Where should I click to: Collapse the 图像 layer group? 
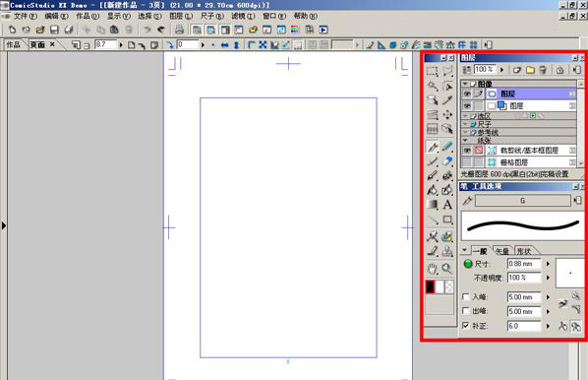pos(465,84)
